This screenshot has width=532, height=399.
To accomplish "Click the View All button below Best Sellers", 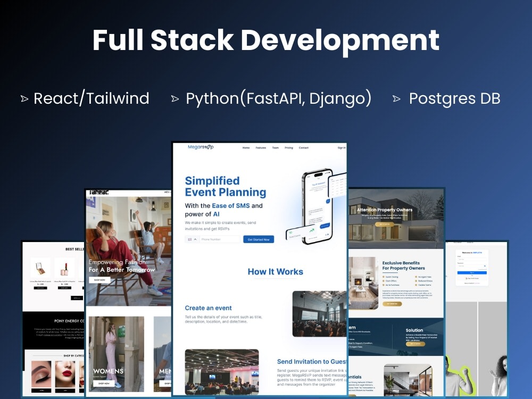I will click(76, 298).
